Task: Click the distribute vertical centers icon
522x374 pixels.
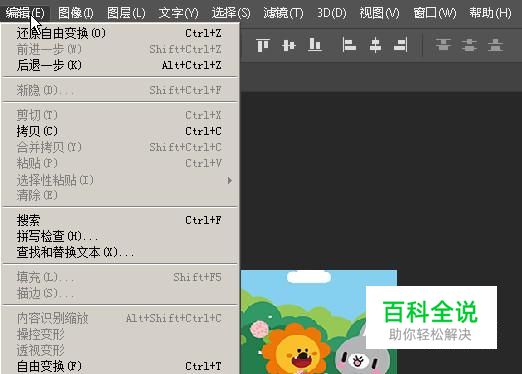Action: pos(469,45)
